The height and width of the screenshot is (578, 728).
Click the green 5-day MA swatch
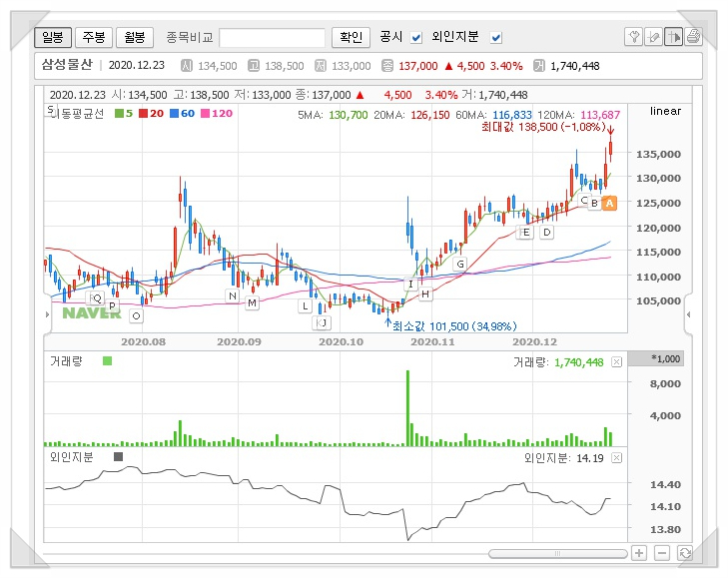[x=119, y=113]
